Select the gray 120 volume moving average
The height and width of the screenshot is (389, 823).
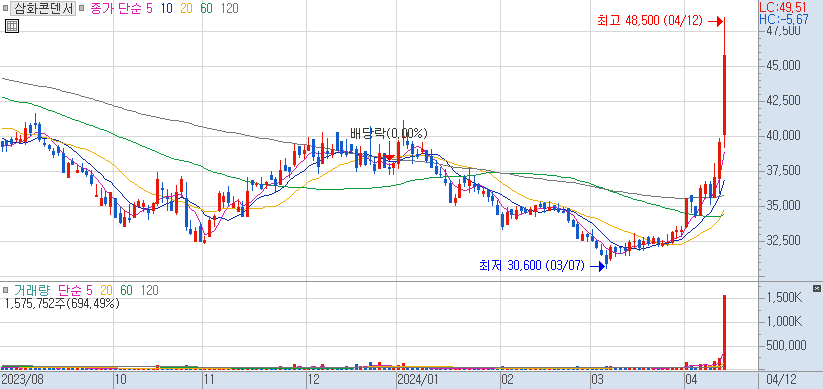(150, 290)
